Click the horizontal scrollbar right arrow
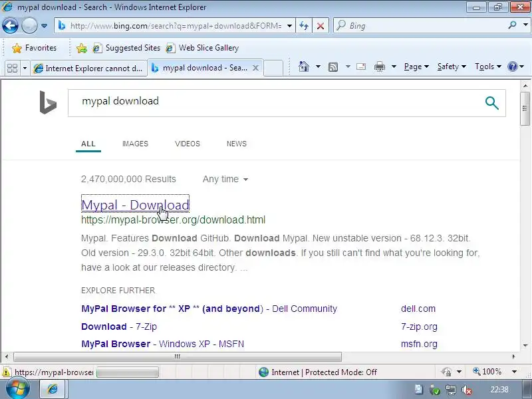532x399 pixels. 513,356
